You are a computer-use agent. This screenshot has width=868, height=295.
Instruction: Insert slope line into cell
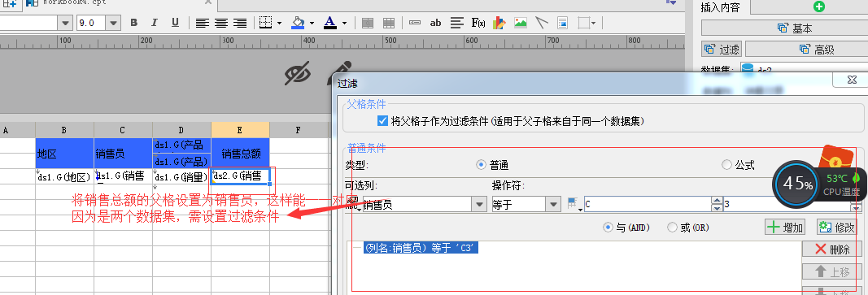click(542, 23)
